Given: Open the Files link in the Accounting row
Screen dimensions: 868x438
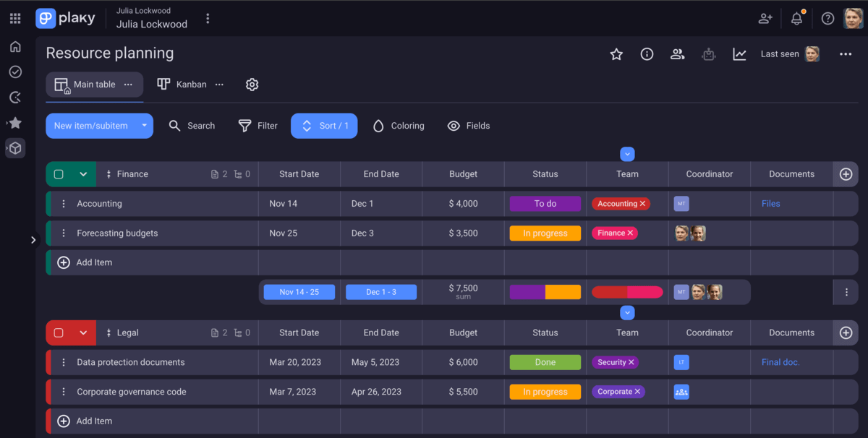Looking at the screenshot, I should (x=770, y=203).
